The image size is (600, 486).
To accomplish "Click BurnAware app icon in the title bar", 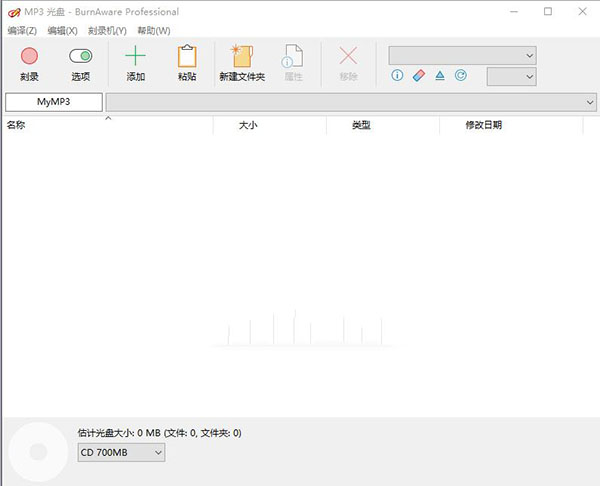I will [14, 12].
